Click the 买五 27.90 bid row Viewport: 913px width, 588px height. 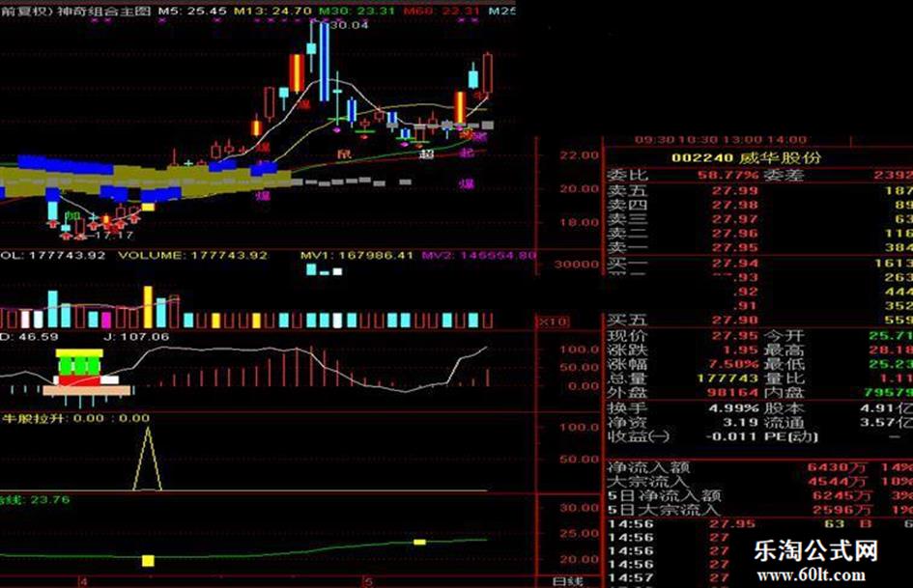click(x=759, y=320)
